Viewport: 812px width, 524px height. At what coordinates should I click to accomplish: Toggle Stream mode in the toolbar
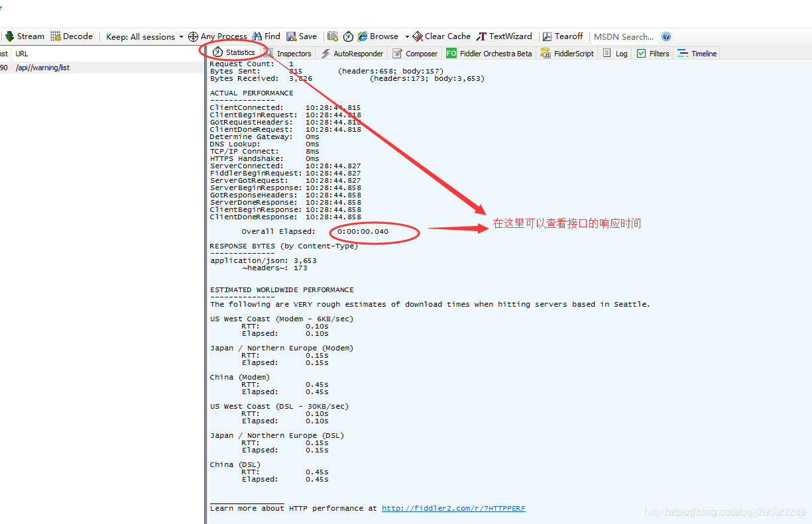point(25,36)
